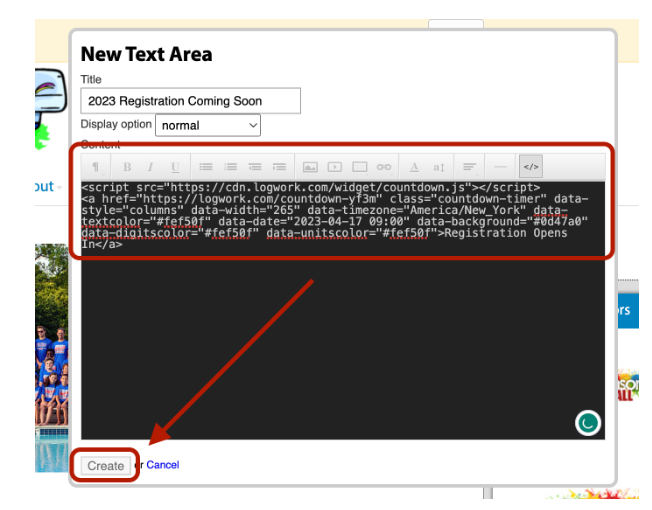Toggle bold formatting in editor toolbar
The image size is (652, 510).
[127, 167]
